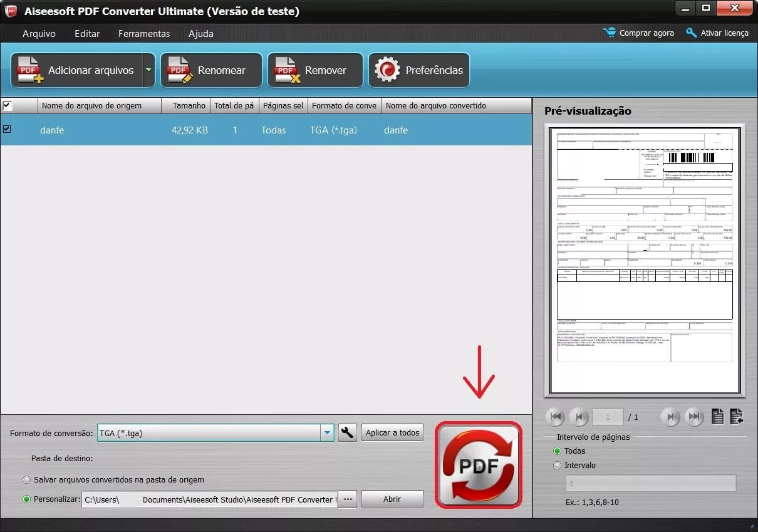Click the Total de pá column header
This screenshot has width=758, height=532.
(x=234, y=105)
